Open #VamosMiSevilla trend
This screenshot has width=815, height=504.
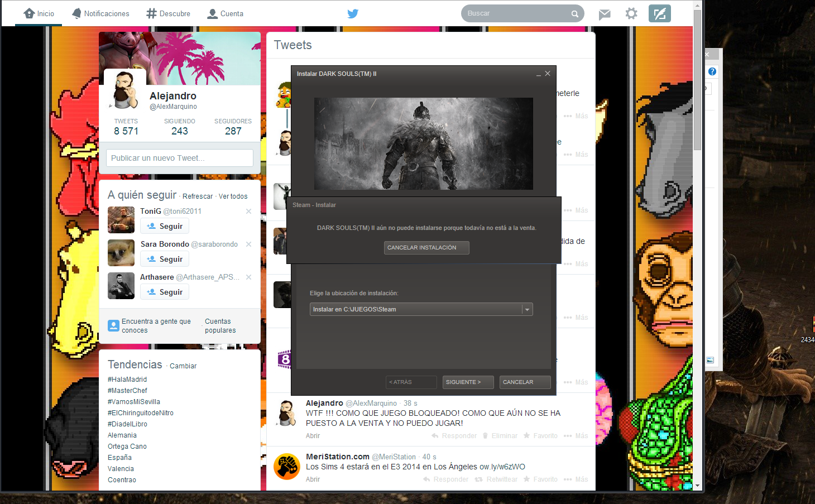134,402
